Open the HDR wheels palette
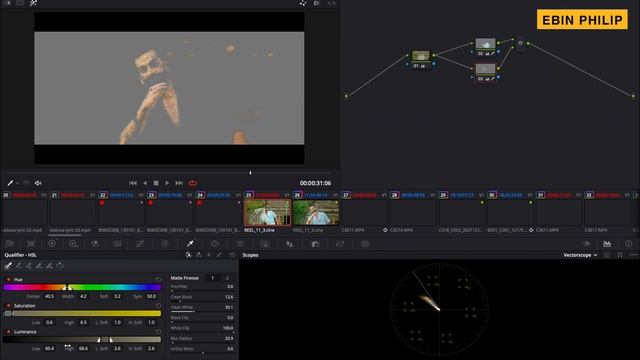Viewport: 640px width, 360px height. coord(73,244)
